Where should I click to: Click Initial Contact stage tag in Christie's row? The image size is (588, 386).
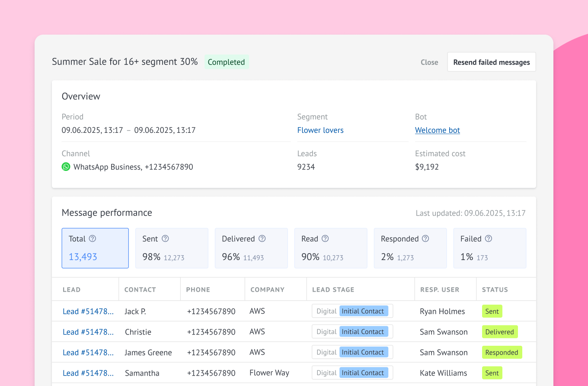tap(363, 332)
